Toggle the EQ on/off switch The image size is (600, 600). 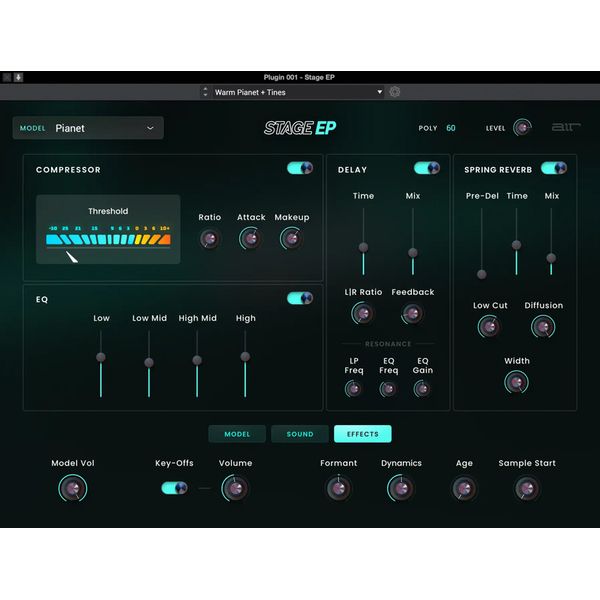300,298
